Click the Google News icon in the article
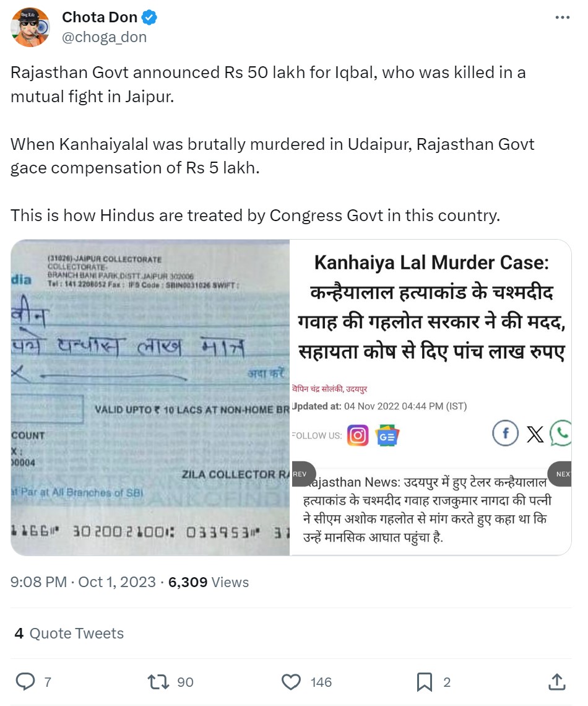This screenshot has height=706, width=588. [387, 435]
